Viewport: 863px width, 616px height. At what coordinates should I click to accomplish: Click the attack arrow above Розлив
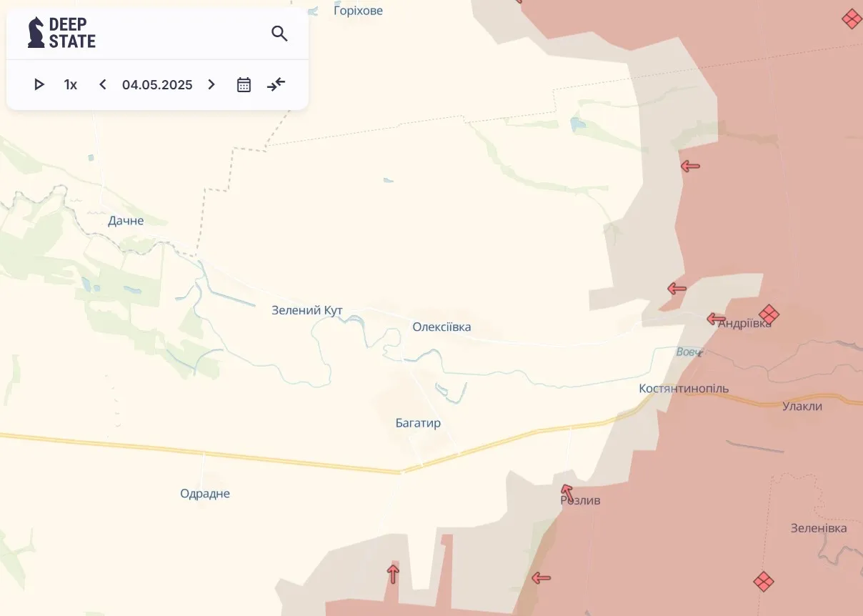pos(567,492)
